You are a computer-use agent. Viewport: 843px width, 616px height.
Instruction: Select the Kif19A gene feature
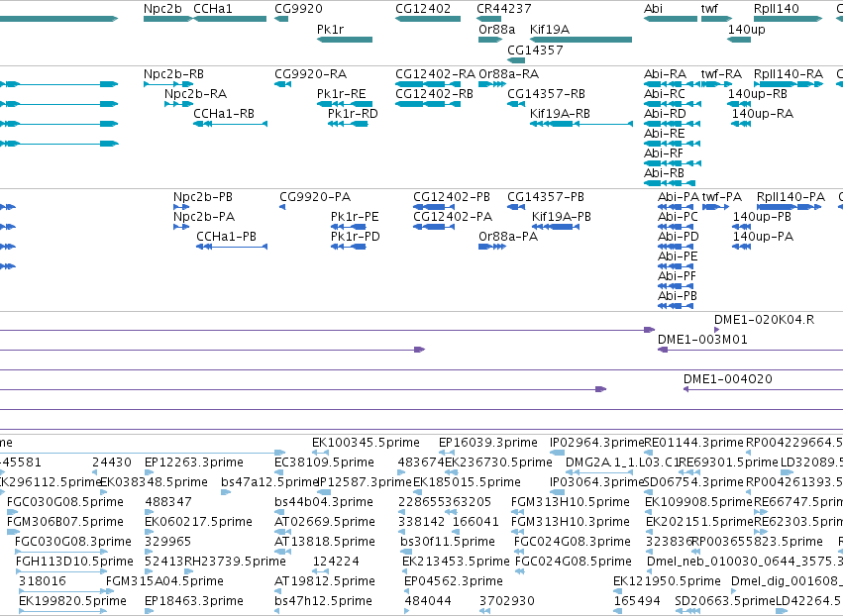point(580,40)
